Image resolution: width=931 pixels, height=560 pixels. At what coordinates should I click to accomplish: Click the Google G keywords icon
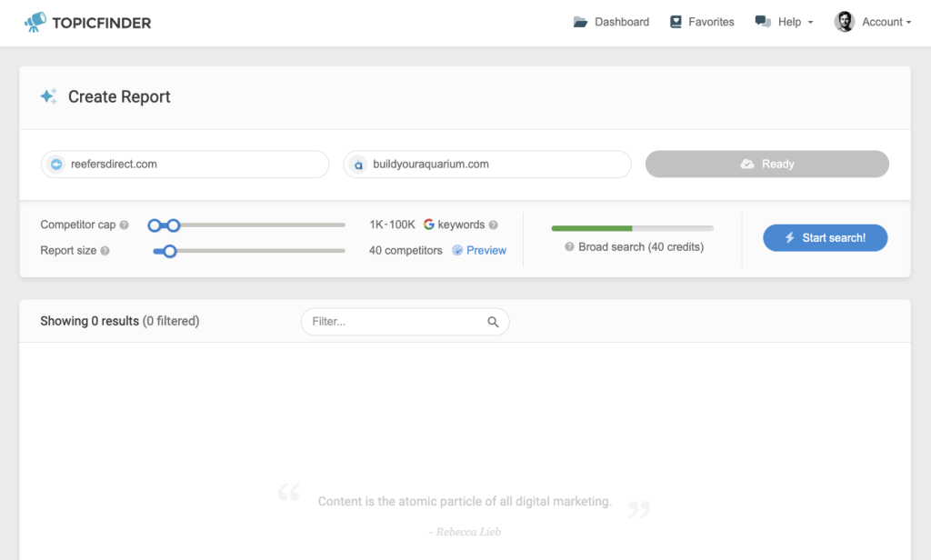pyautogui.click(x=428, y=225)
